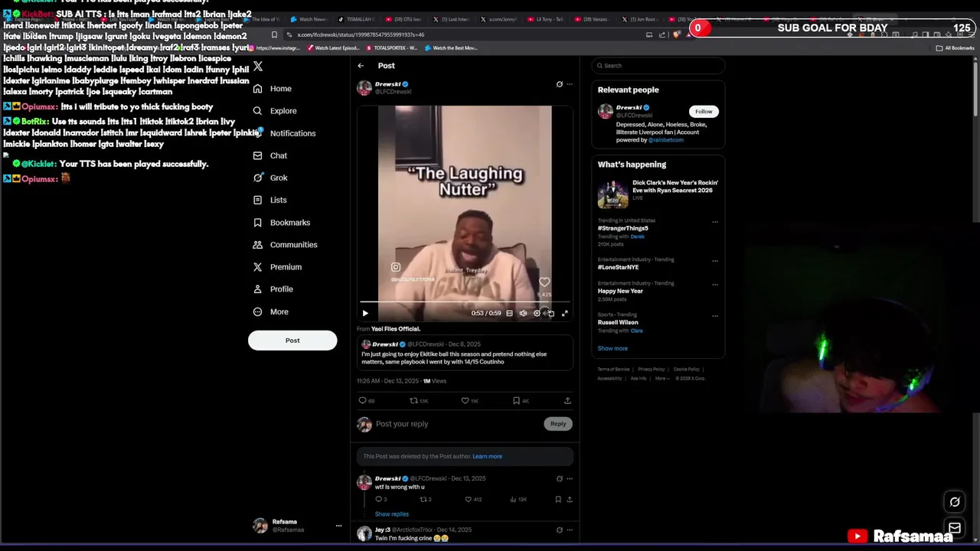
Task: Go back using the Post arrow
Action: pos(361,66)
